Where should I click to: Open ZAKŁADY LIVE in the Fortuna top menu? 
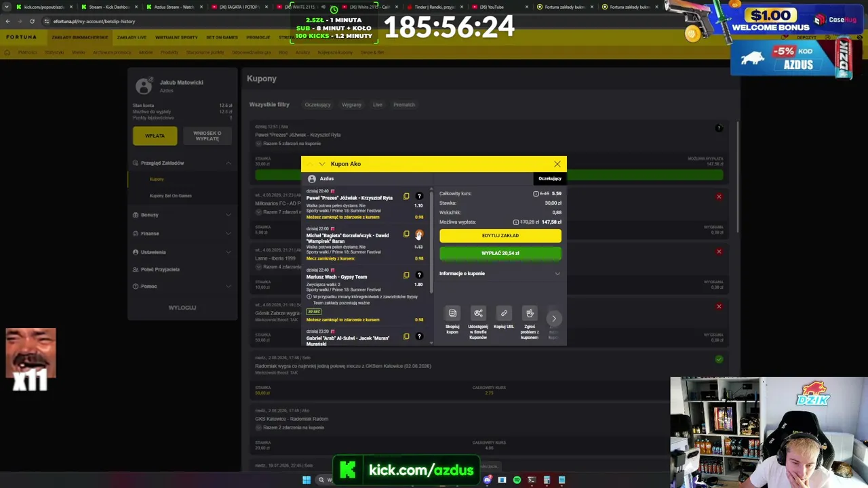tap(132, 38)
